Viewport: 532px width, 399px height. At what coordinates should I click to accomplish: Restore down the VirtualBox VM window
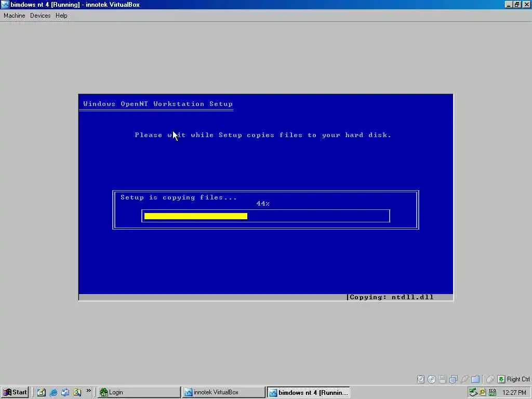pyautogui.click(x=517, y=4)
